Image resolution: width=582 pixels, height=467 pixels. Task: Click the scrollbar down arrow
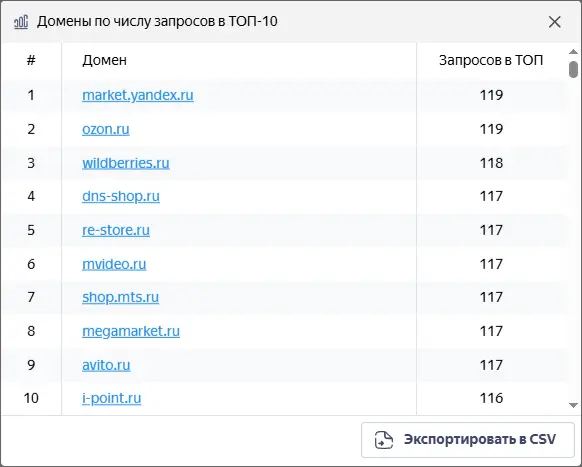tap(573, 405)
